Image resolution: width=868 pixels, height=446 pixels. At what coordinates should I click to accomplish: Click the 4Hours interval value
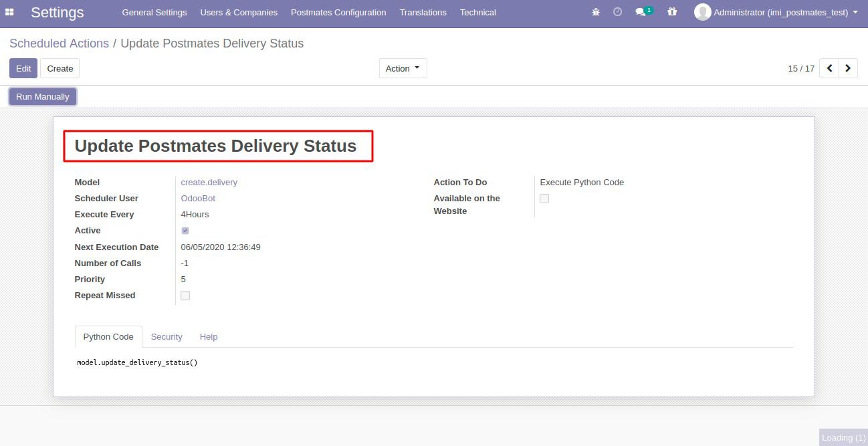195,215
